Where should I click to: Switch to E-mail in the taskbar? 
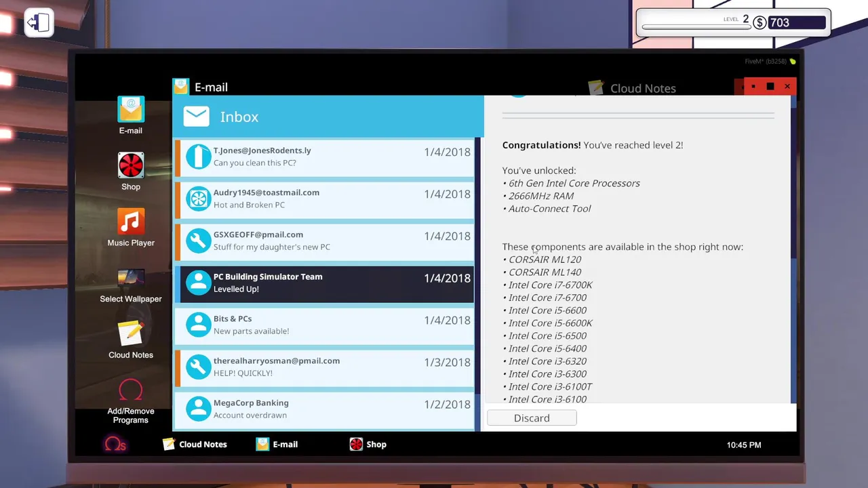click(x=277, y=445)
